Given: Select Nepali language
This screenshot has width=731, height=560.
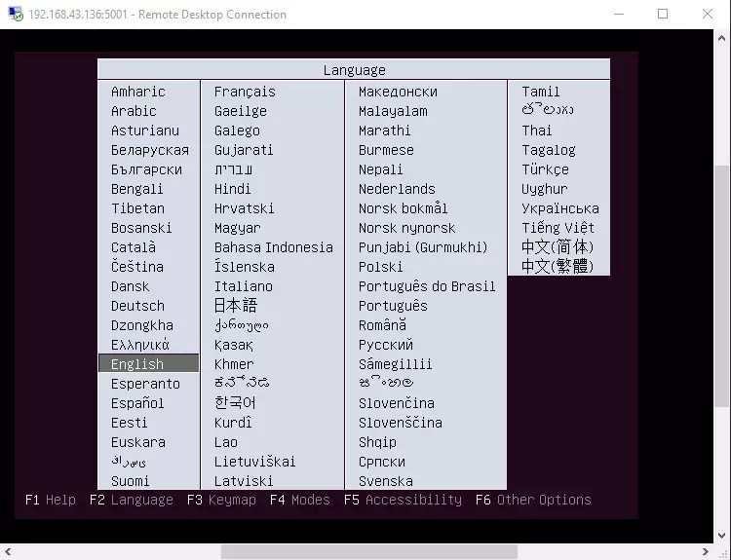Looking at the screenshot, I should click(380, 169).
